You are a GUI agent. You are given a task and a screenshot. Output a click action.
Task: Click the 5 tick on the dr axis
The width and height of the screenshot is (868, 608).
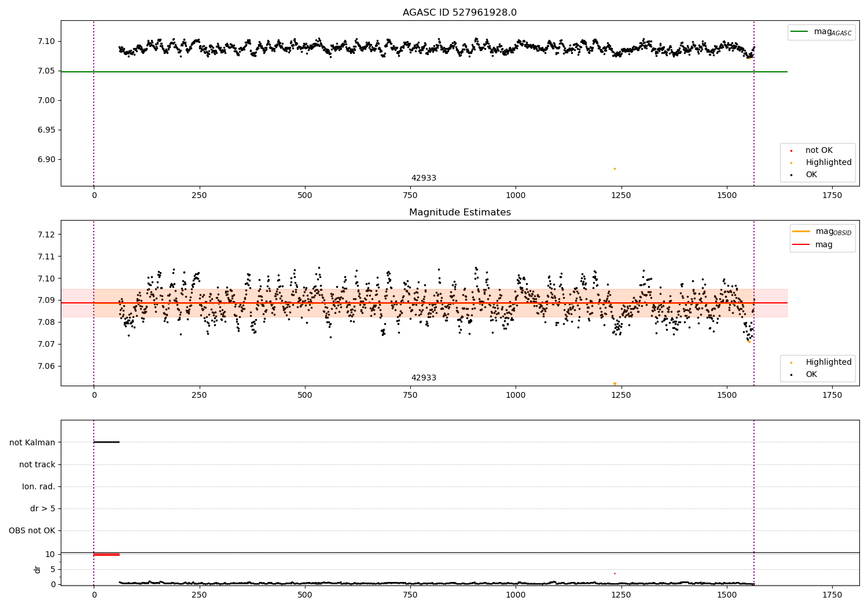pyautogui.click(x=53, y=569)
